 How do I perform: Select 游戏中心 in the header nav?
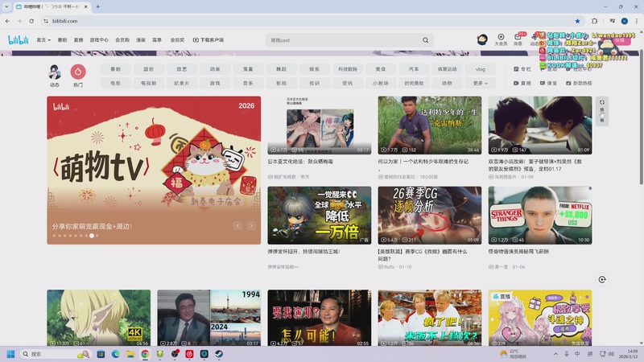point(99,39)
